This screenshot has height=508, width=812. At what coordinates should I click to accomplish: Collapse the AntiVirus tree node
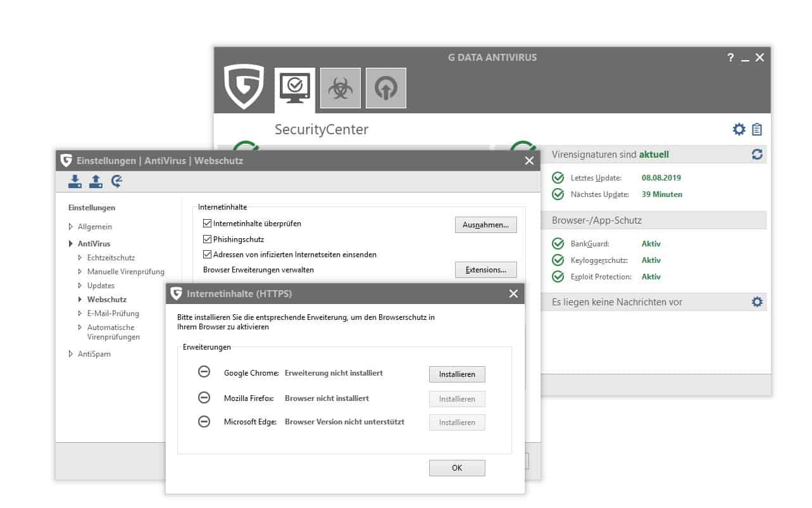tap(71, 244)
